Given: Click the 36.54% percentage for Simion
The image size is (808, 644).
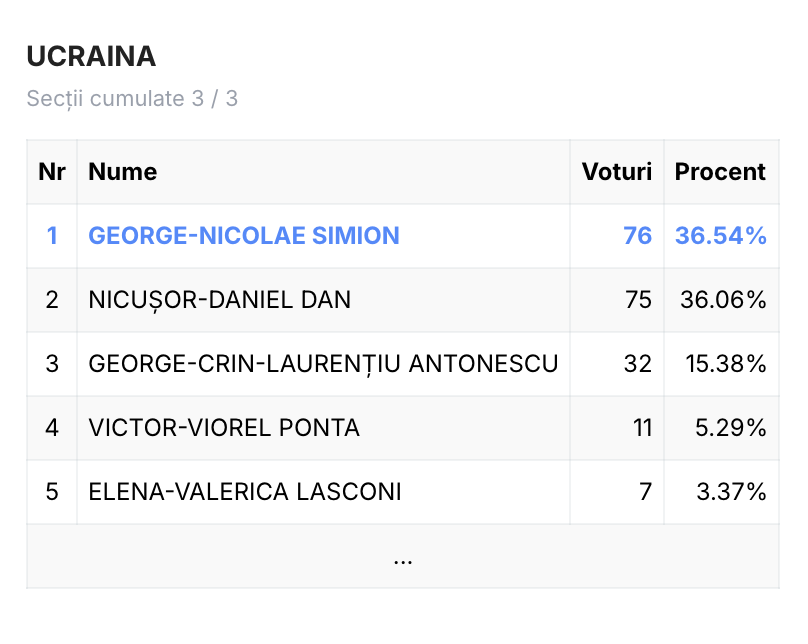Looking at the screenshot, I should click(721, 235).
